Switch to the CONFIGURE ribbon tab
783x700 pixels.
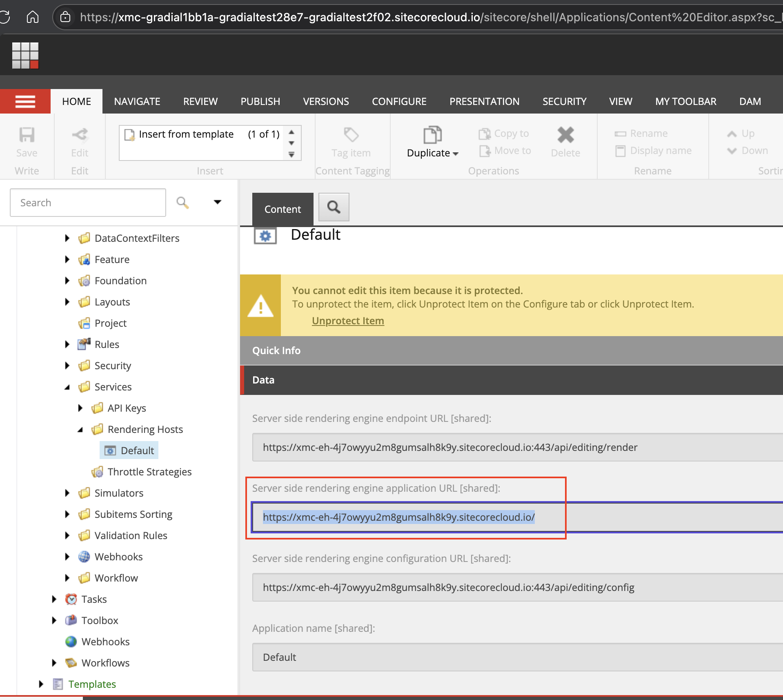coord(399,101)
